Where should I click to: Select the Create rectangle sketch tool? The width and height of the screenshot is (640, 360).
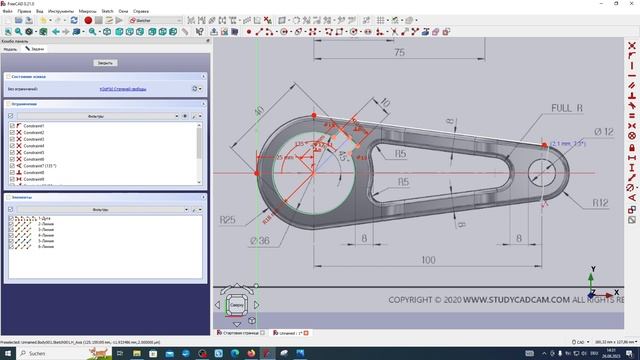[339, 31]
